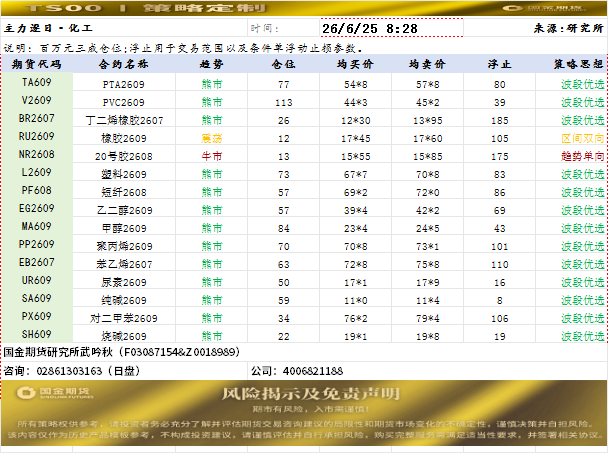Select the PP2609 futures code cell

(36, 244)
